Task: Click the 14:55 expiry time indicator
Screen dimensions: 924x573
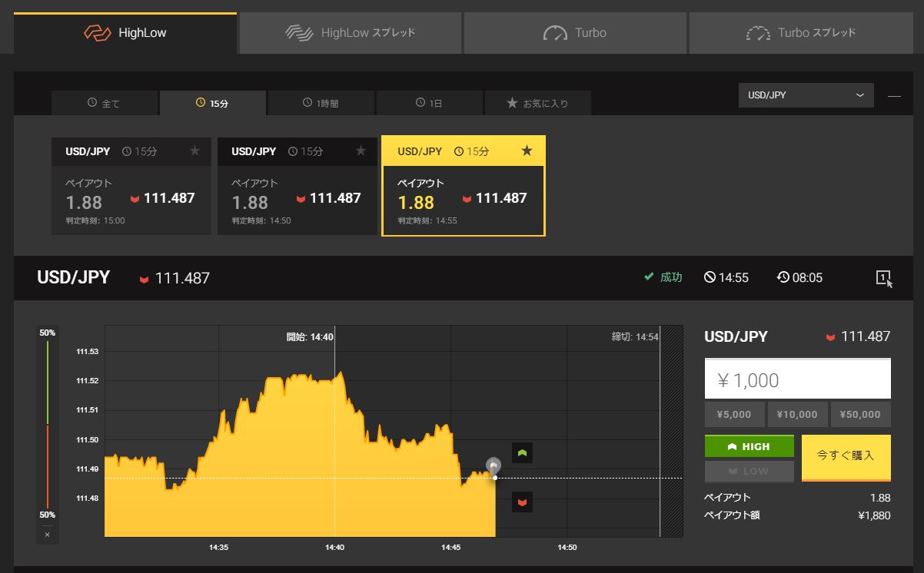Action: pyautogui.click(x=726, y=277)
